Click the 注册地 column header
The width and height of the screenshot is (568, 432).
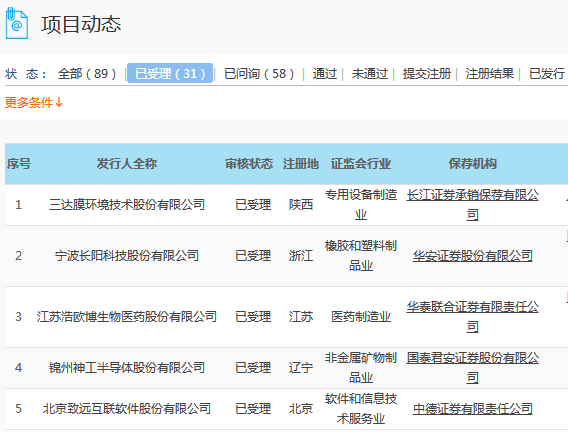[x=301, y=164]
